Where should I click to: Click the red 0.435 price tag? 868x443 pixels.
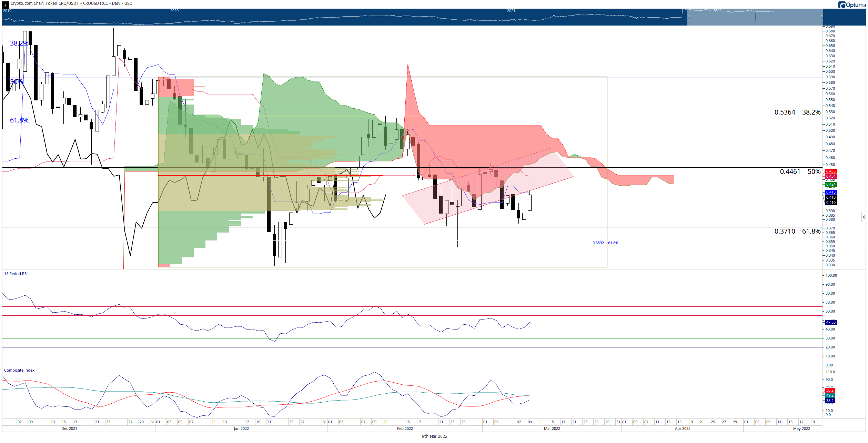831,171
